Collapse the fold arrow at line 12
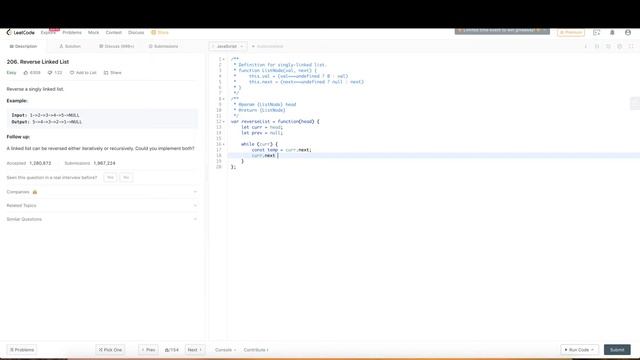This screenshot has width=640, height=360. pos(224,122)
